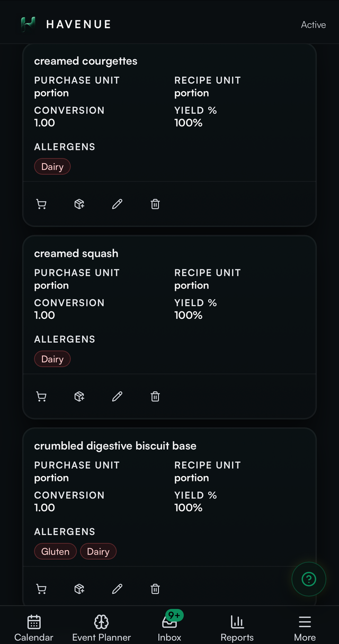Go to the Calendar tab

(x=34, y=628)
